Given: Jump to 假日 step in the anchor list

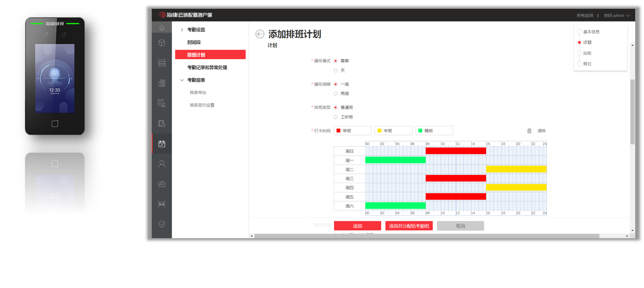Looking at the screenshot, I should (x=587, y=64).
